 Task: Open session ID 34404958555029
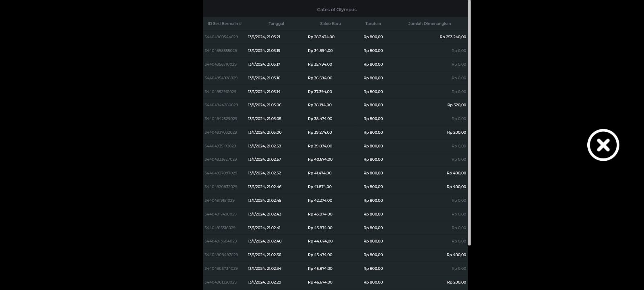click(221, 51)
